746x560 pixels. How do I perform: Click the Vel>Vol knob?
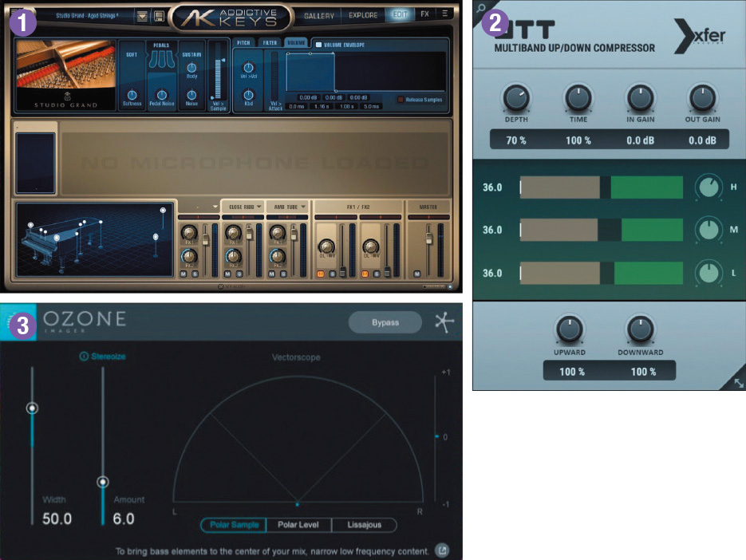pyautogui.click(x=248, y=67)
